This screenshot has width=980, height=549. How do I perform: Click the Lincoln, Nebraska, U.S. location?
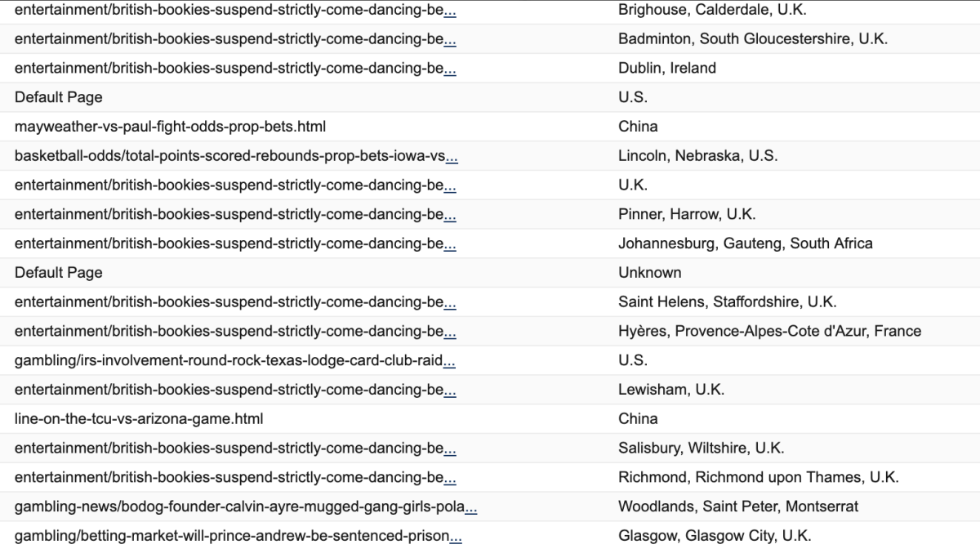click(x=697, y=156)
